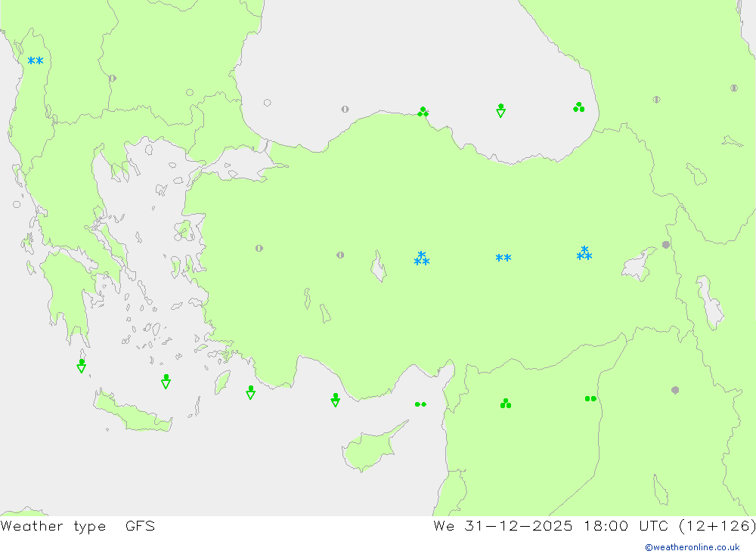Click the green shower triangle over the Black Sea

501,110
